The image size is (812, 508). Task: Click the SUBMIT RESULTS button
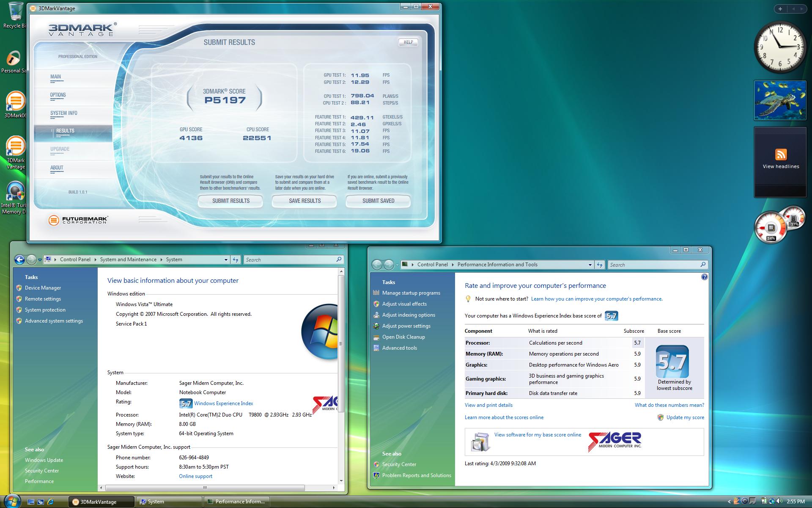tap(230, 201)
